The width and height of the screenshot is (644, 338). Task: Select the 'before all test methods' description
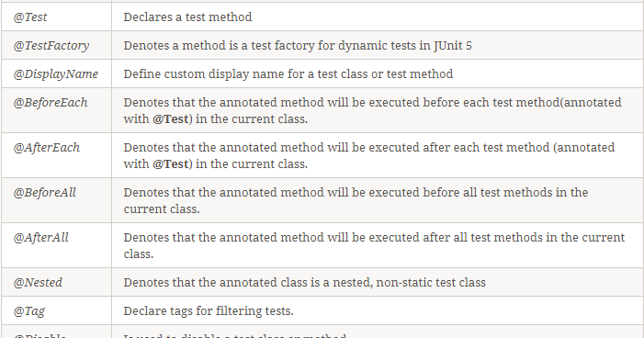[356, 200]
